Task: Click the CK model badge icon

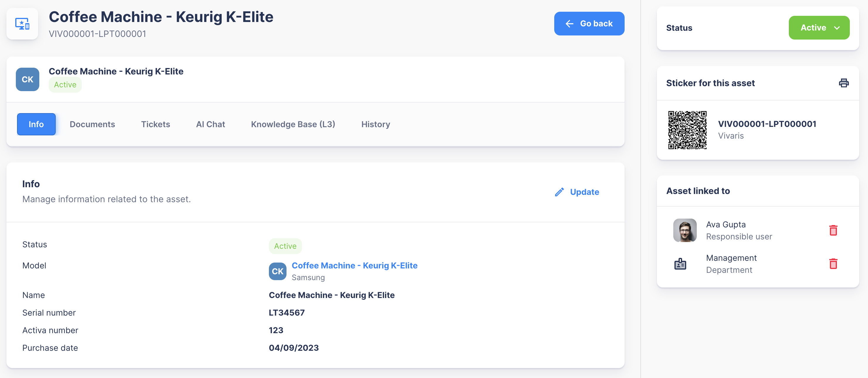Action: click(x=277, y=271)
